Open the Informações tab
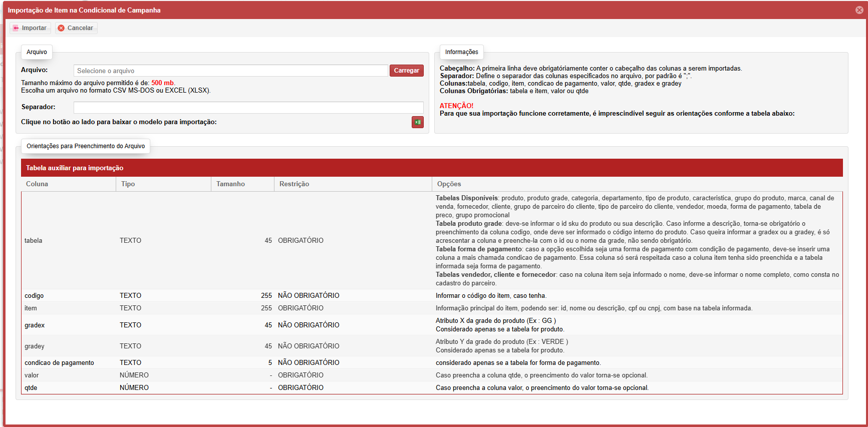 pos(461,52)
